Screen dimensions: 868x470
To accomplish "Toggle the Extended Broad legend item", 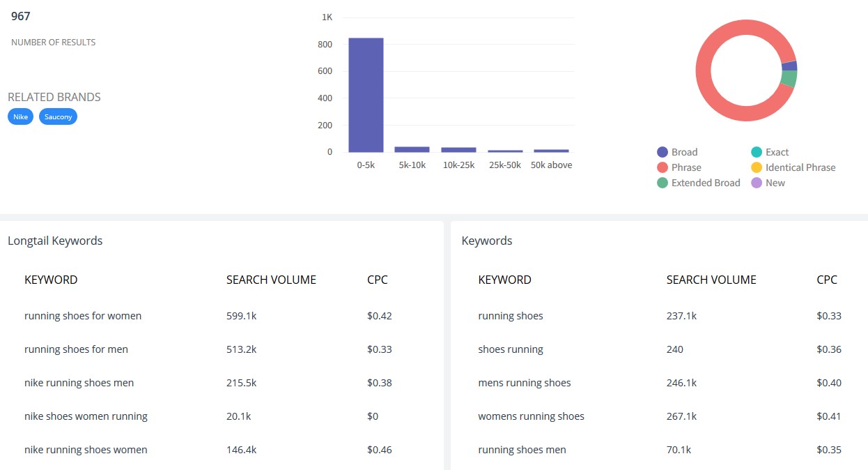I will [698, 183].
